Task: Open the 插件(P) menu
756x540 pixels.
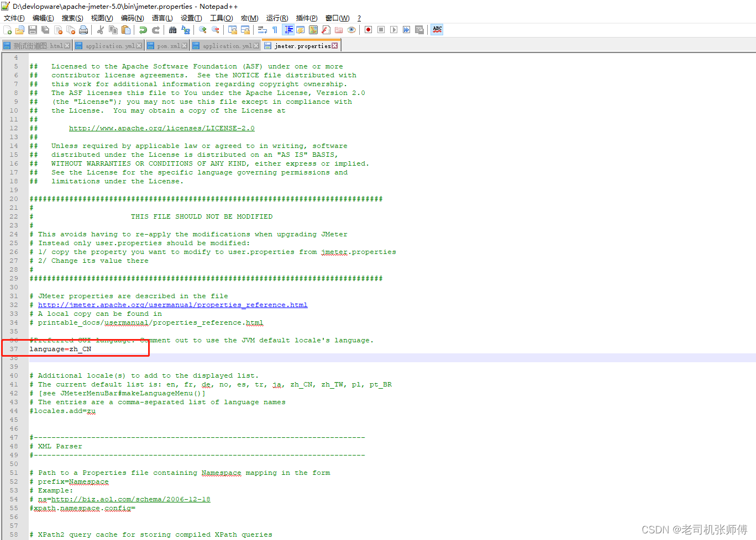Action: point(307,18)
